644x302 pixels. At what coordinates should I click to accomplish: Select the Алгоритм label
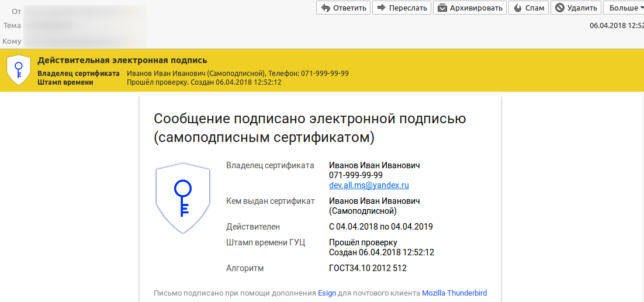tap(245, 268)
